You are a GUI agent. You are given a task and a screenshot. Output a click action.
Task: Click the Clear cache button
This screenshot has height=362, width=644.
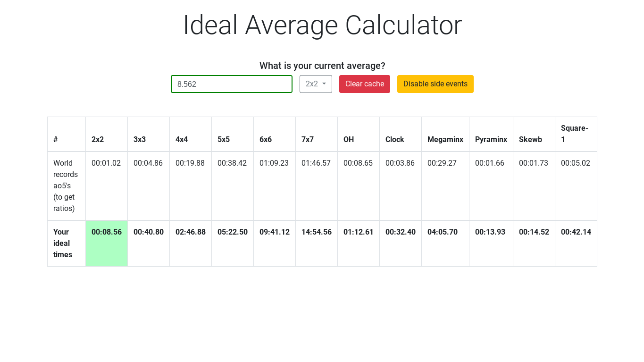pos(365,84)
